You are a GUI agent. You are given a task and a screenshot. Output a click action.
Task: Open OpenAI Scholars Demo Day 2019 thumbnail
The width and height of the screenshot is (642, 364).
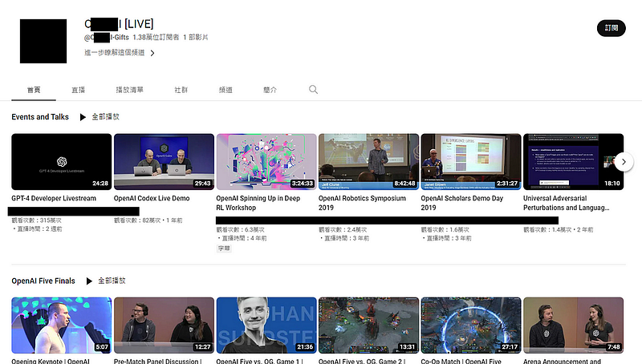pos(471,161)
